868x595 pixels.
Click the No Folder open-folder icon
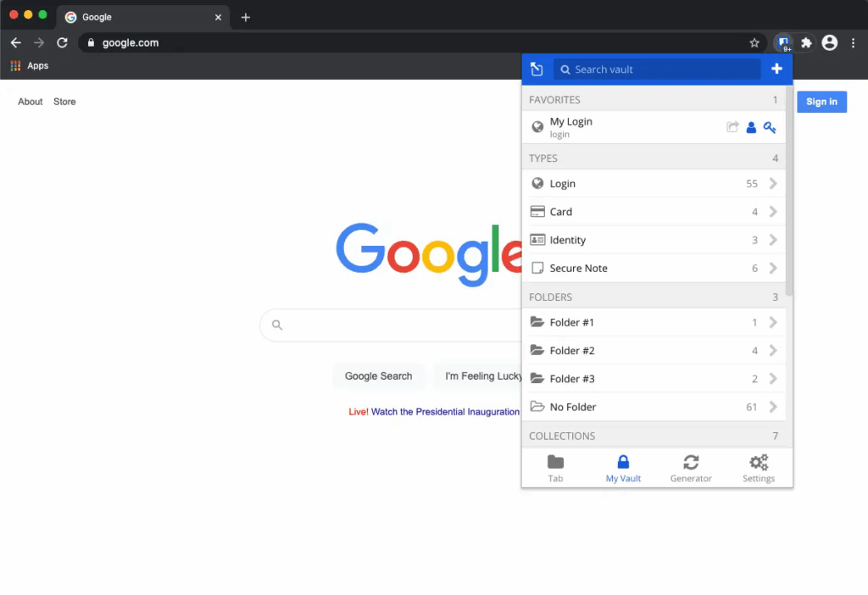pyautogui.click(x=537, y=406)
